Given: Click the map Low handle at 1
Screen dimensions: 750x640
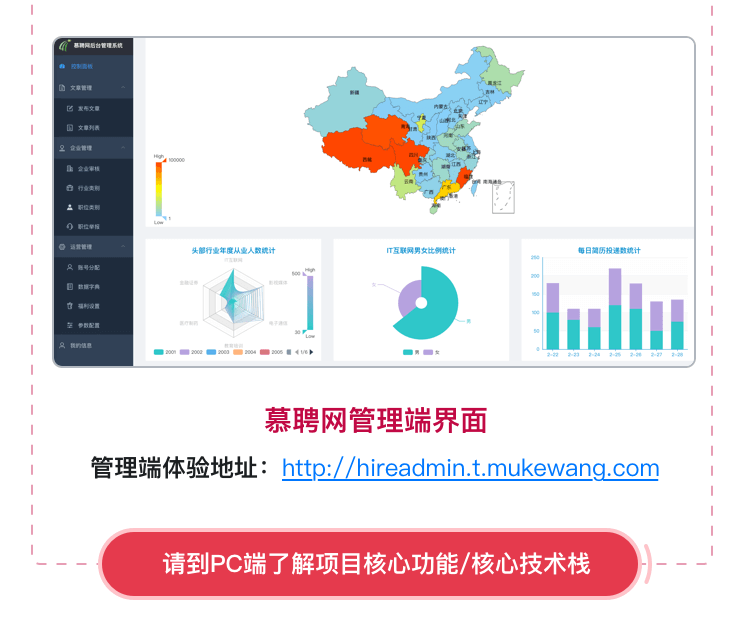Looking at the screenshot, I should [x=164, y=218].
